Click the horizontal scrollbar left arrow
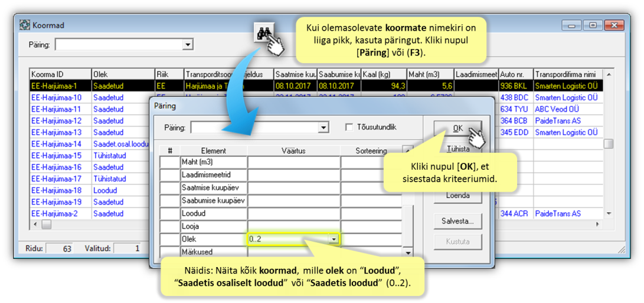 pyautogui.click(x=35, y=225)
